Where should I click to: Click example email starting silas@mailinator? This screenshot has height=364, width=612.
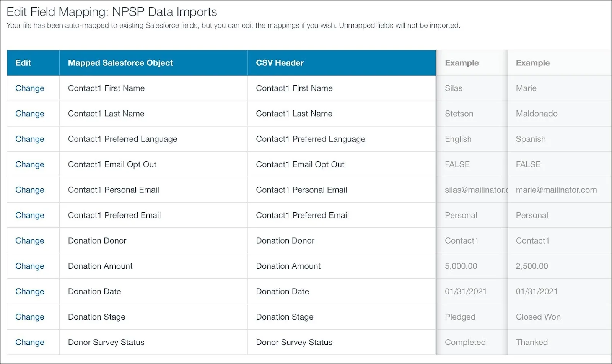pos(476,190)
